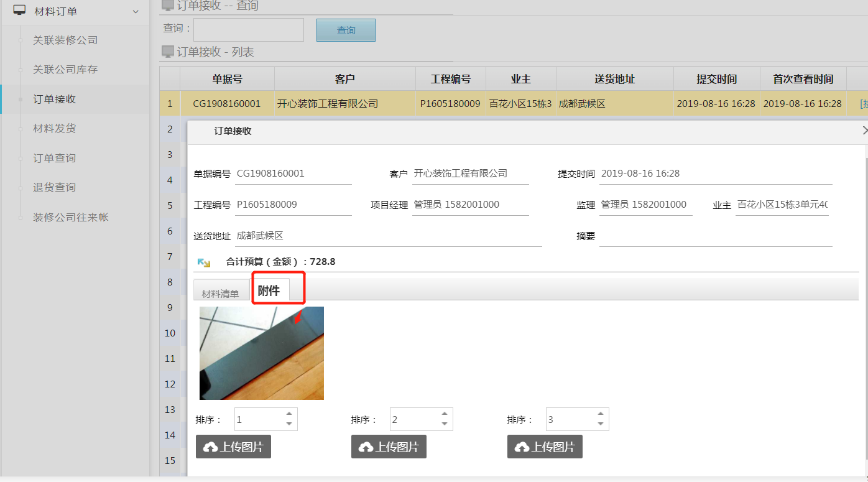The image size is (868, 482).
Task: Increase the 排序 1 spinner value
Action: tap(289, 414)
